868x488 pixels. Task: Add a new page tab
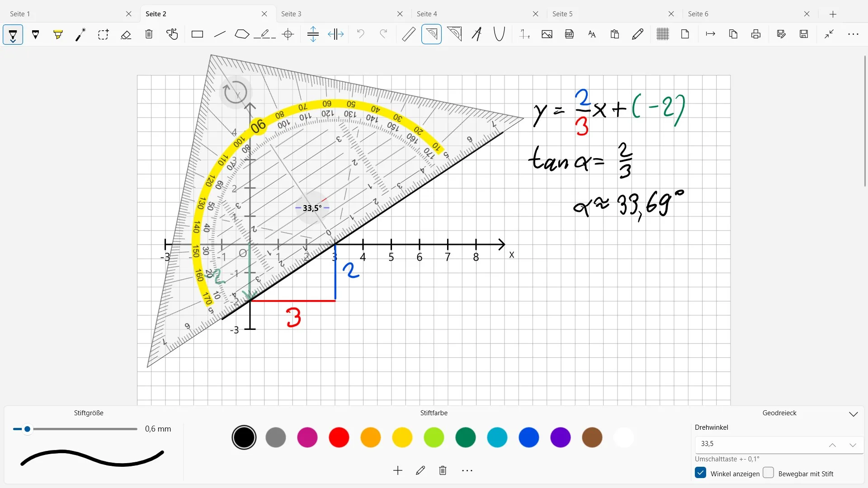[833, 14]
